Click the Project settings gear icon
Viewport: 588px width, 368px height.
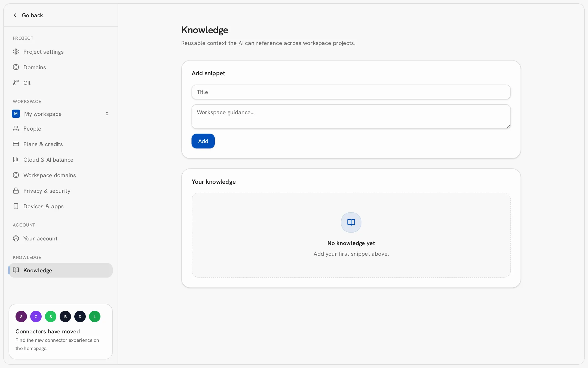point(16,52)
